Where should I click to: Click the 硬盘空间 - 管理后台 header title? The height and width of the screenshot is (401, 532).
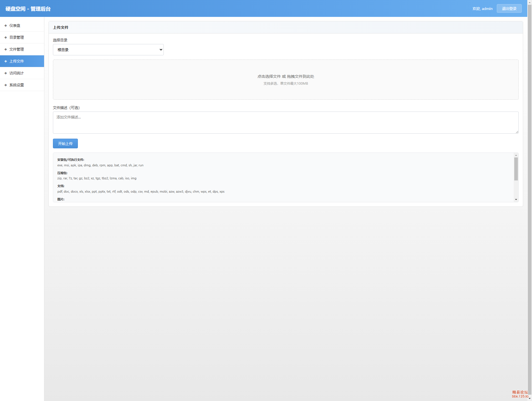(28, 9)
